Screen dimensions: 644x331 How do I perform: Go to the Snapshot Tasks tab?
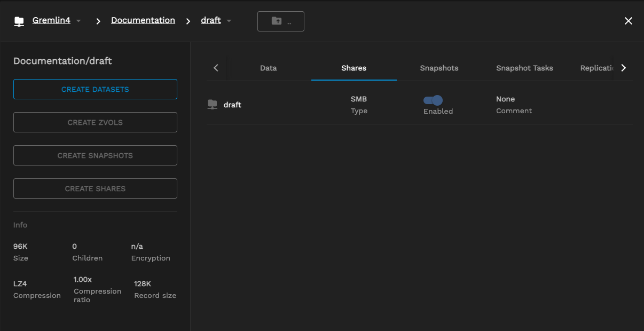(524, 68)
